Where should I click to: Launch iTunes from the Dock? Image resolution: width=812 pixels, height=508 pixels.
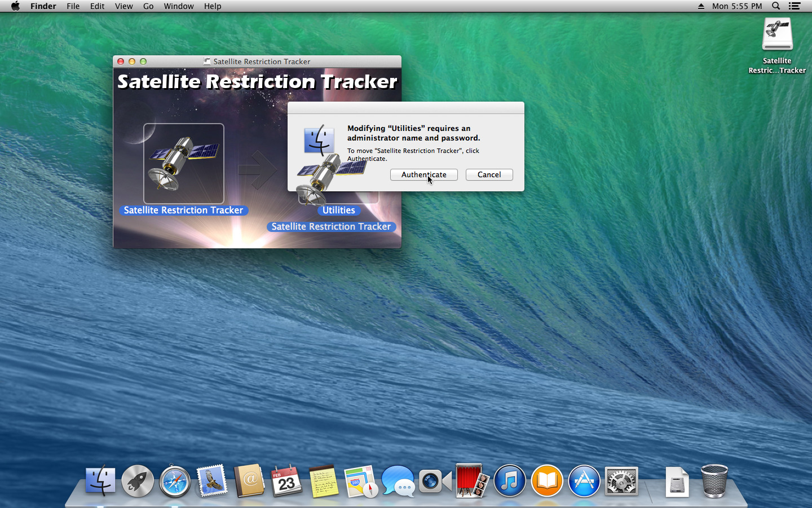click(x=509, y=481)
